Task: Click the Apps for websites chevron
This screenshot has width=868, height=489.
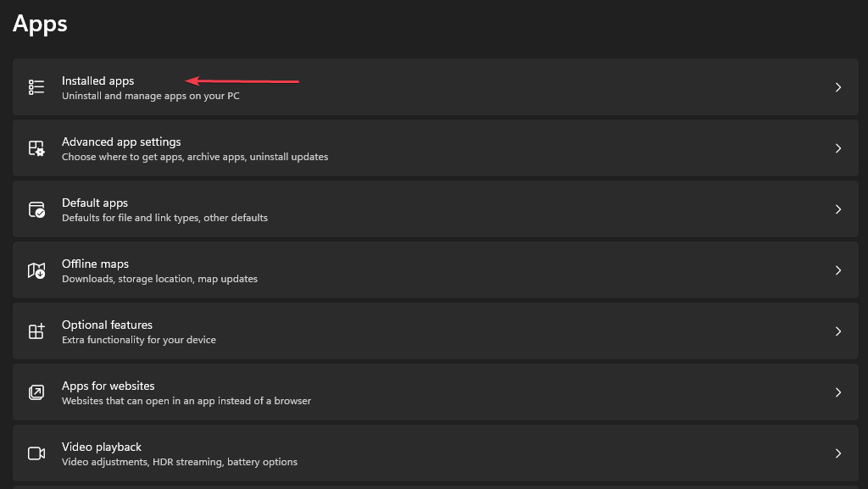Action: [838, 392]
